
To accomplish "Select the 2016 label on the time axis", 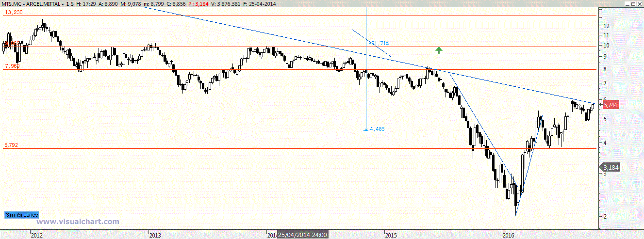I will coord(509,235).
